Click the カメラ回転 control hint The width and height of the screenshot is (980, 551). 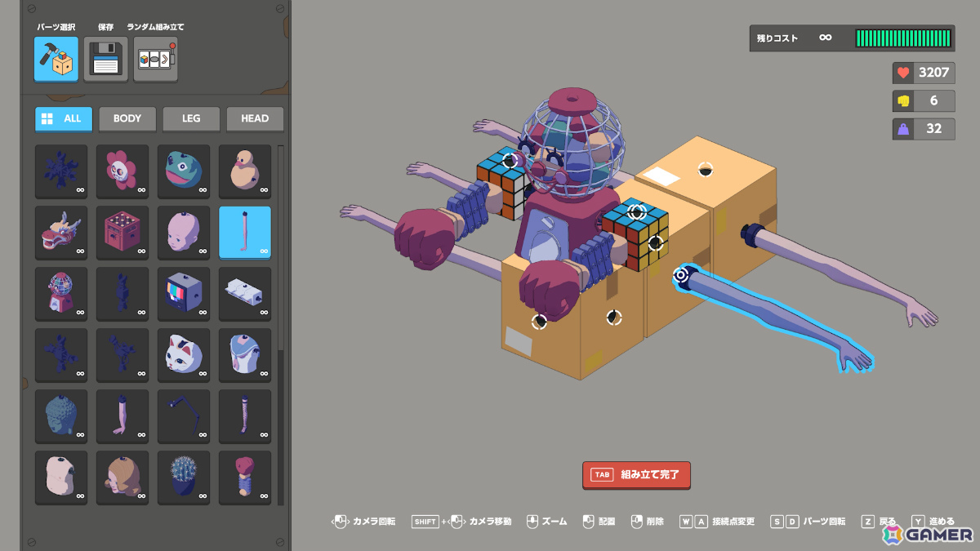(x=363, y=521)
